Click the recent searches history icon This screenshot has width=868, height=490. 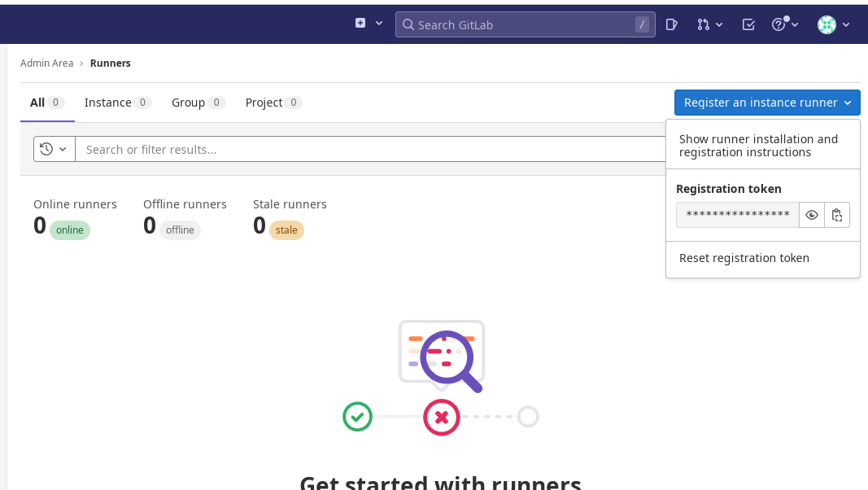(46, 149)
